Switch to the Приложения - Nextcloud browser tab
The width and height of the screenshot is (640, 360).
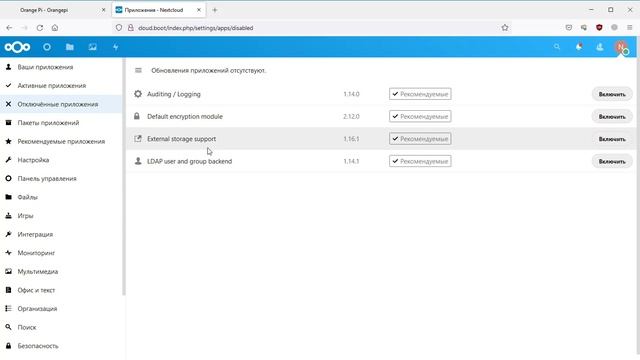tap(158, 10)
